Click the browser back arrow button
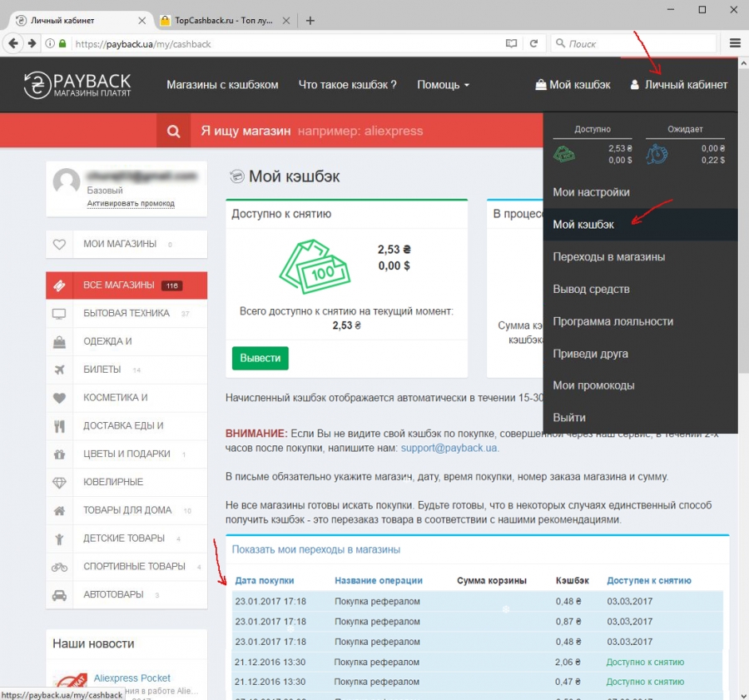 click(13, 43)
